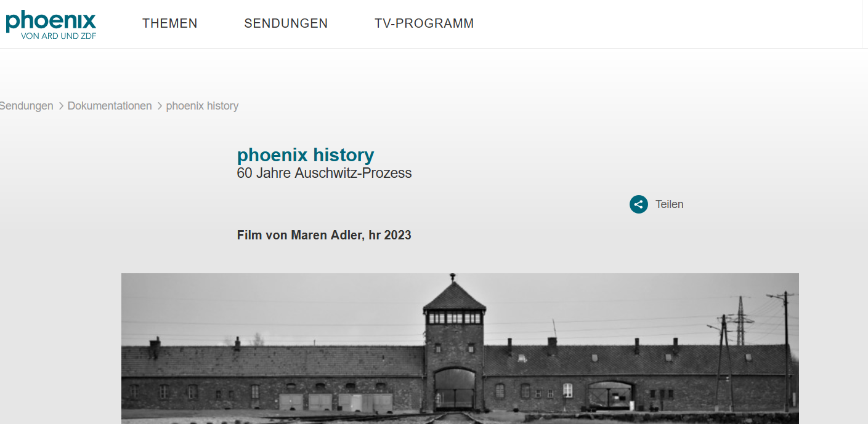Click the Teilen label
868x424 pixels.
[670, 204]
